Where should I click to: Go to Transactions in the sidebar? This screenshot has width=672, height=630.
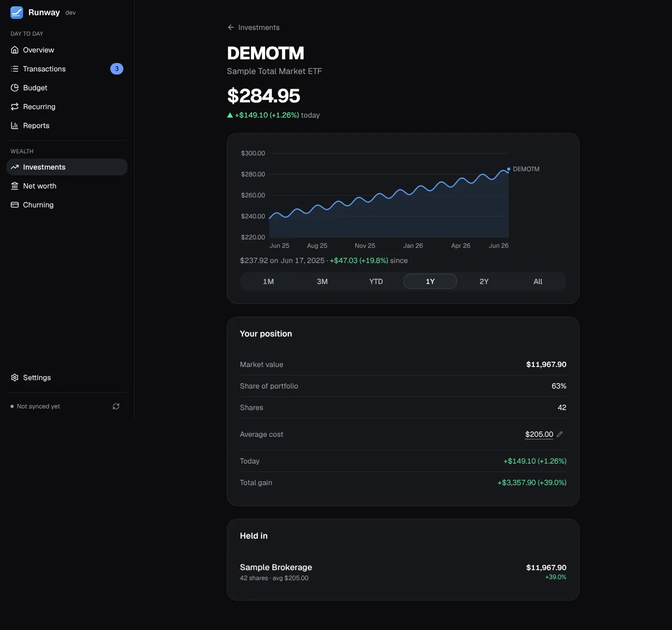point(67,69)
